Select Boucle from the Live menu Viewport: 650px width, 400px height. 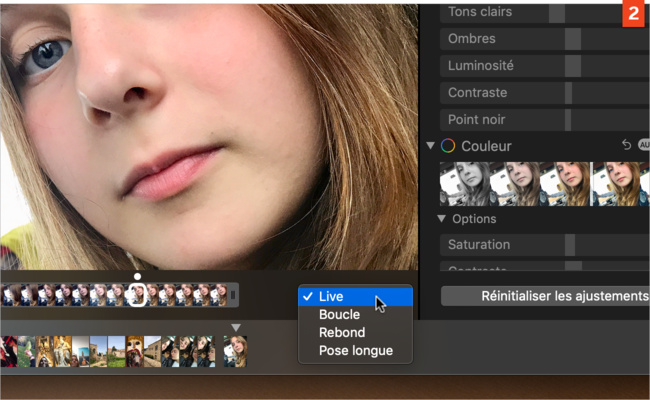[x=355, y=315]
